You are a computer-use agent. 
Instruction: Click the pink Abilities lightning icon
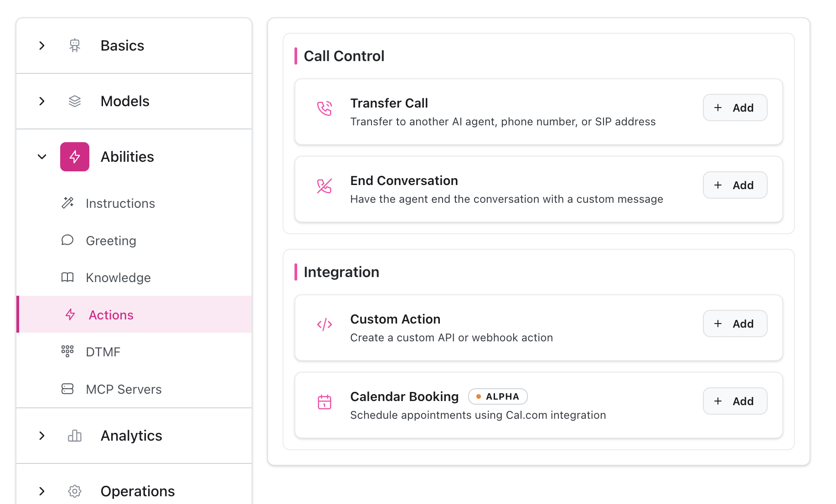pos(75,157)
